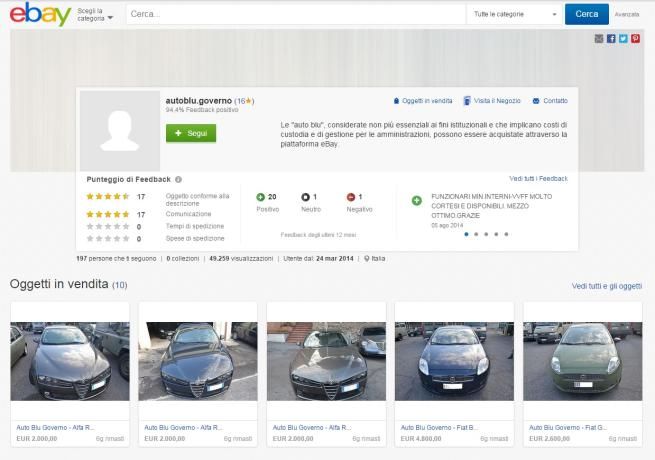Select the second feedback carousel dot
The width and height of the screenshot is (655, 460).
point(476,234)
